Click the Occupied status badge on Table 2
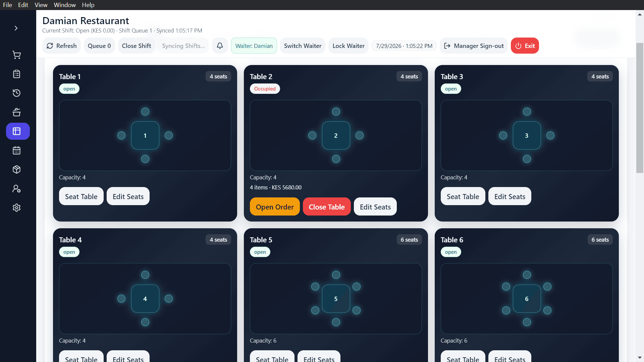 tap(265, 89)
